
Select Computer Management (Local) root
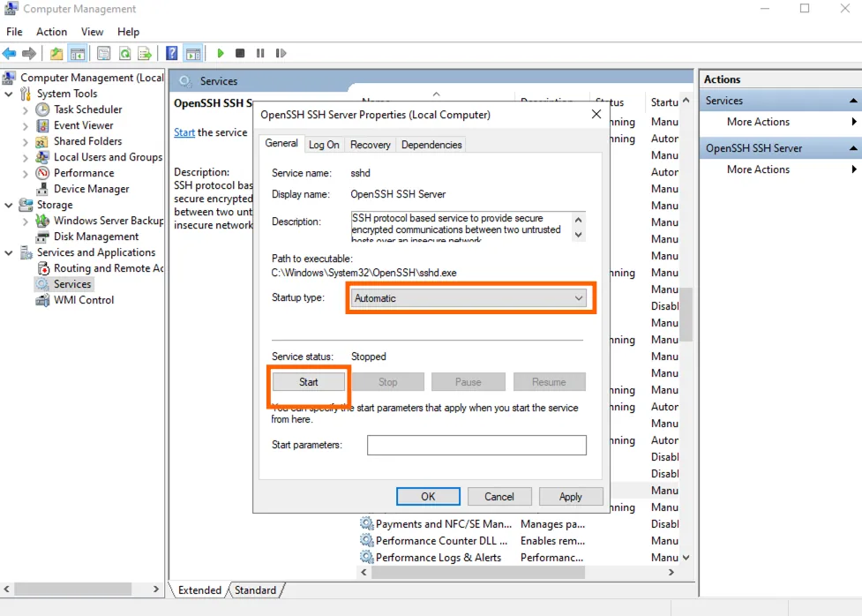point(92,78)
